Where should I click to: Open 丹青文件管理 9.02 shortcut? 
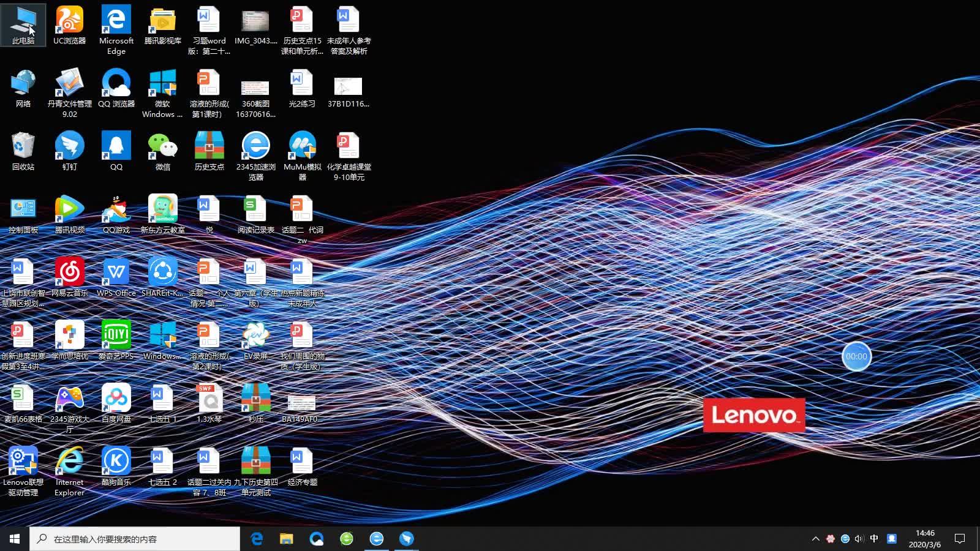(70, 93)
